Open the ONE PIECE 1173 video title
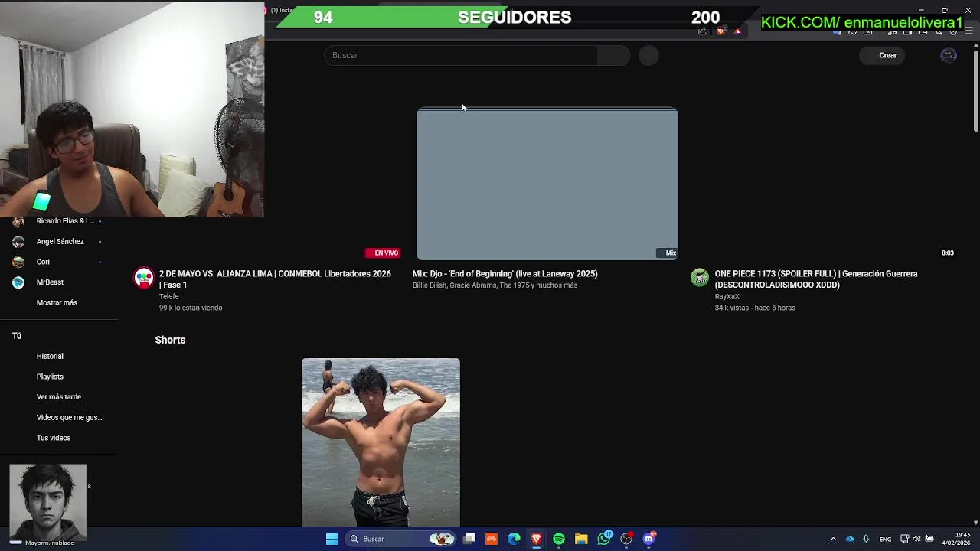This screenshot has width=980, height=551. click(x=816, y=279)
